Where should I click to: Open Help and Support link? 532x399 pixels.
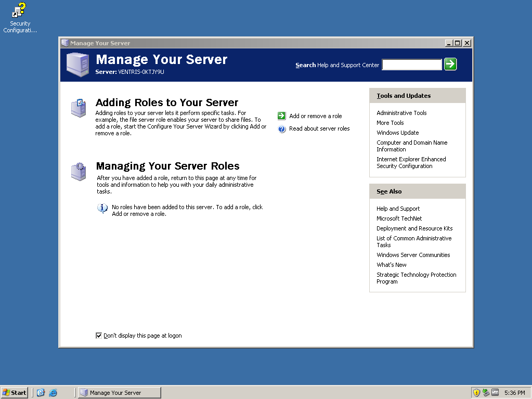(x=398, y=209)
